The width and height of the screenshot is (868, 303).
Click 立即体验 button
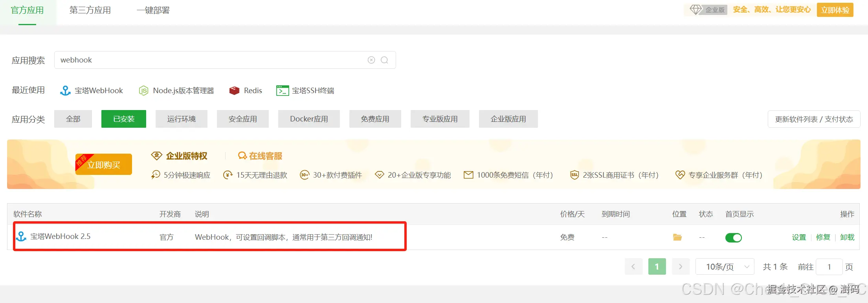835,10
